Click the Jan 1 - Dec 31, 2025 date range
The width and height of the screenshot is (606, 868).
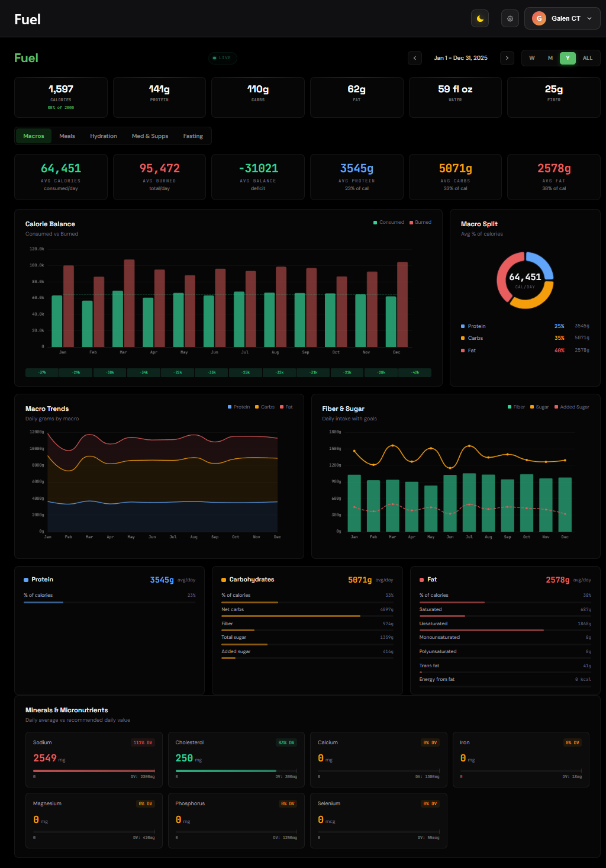461,58
